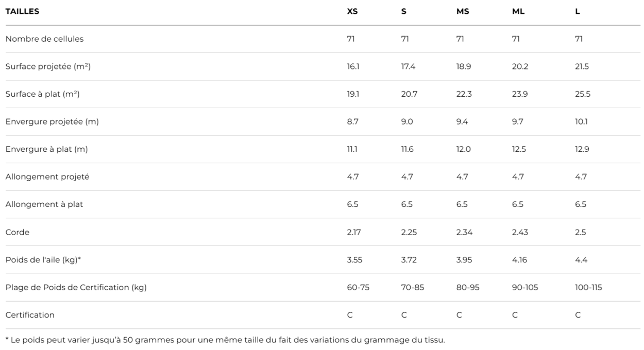Viewport: 644px width, 350px height.
Task: Click the 20.7 surface à plat value
Action: pyautogui.click(x=409, y=94)
